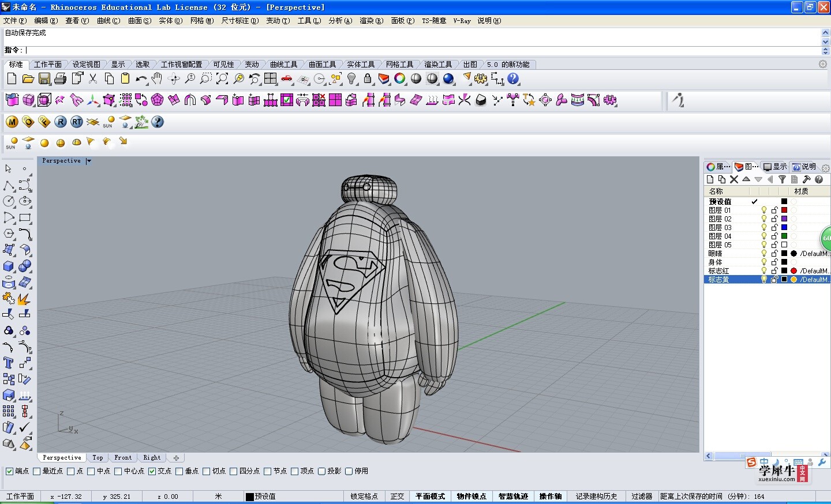Open the Perspective viewport title dropdown arrow
The image size is (831, 504).
pyautogui.click(x=88, y=161)
